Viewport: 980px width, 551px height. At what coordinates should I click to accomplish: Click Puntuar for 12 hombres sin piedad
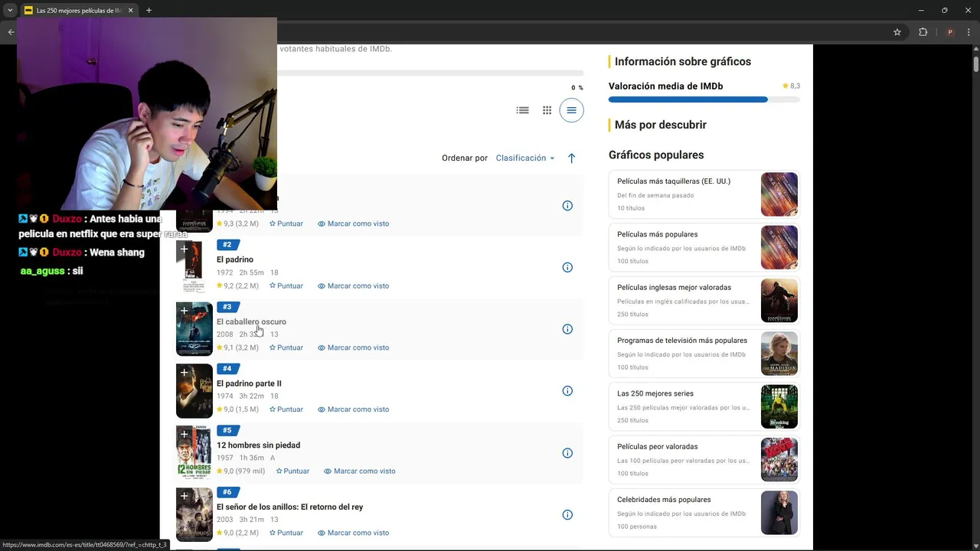tap(292, 471)
